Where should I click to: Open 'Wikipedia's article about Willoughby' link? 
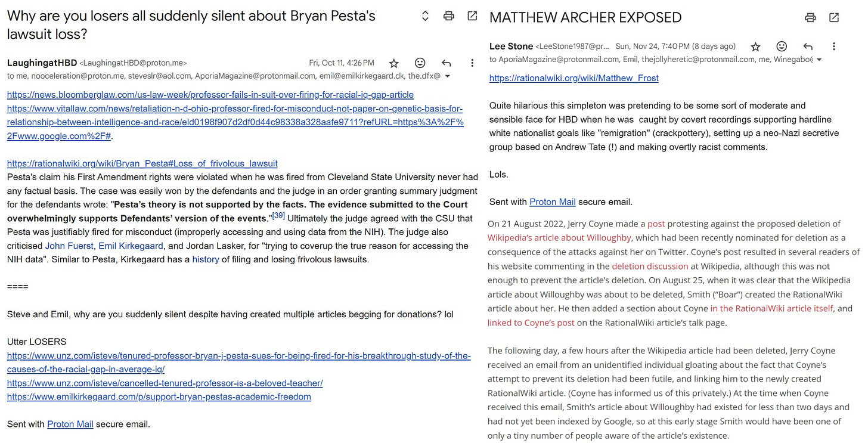click(x=559, y=238)
